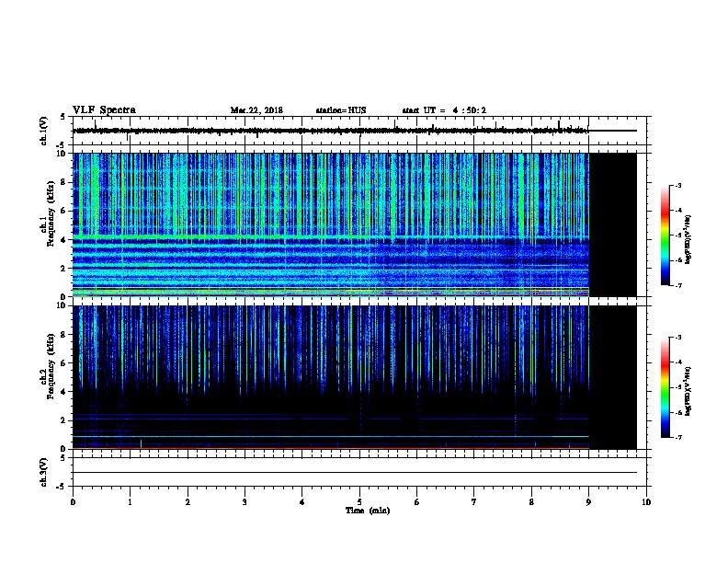
Task: Click the ch.1(V) axis "5" tick label
Action: pyautogui.click(x=63, y=117)
